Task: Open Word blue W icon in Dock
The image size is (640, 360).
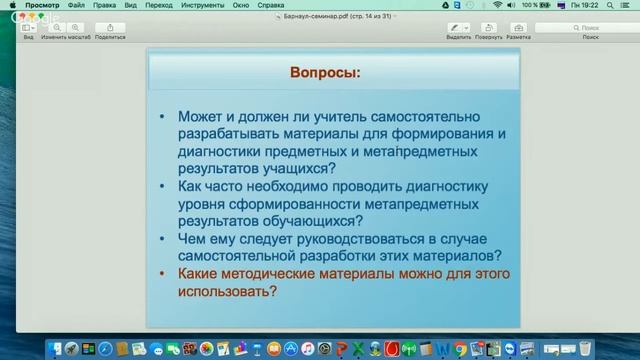Action: [442, 349]
